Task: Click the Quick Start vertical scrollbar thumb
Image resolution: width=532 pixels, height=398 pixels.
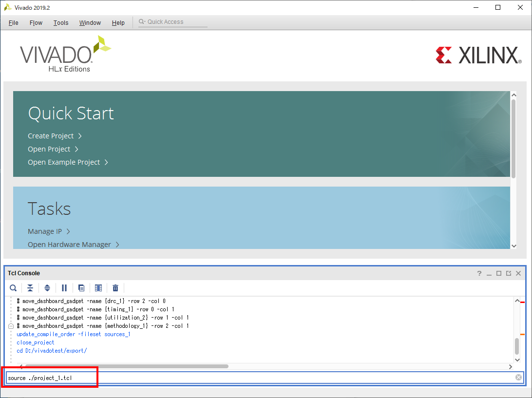Action: click(x=513, y=138)
